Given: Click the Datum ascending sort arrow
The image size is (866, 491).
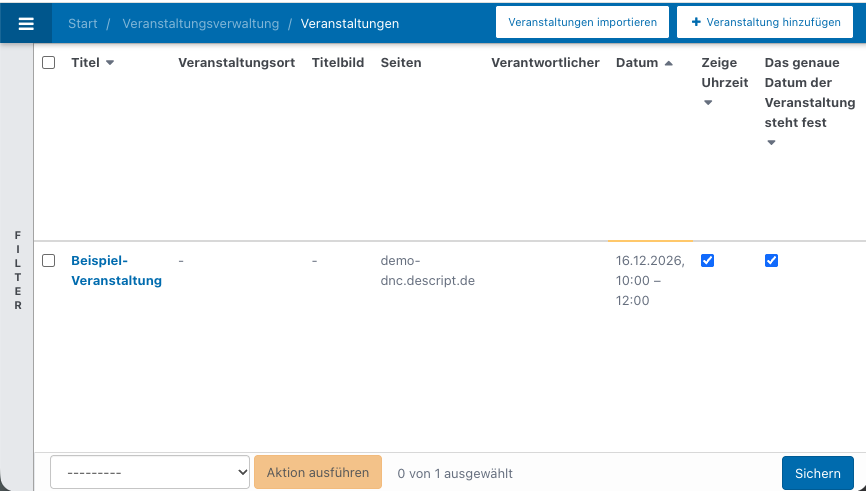Looking at the screenshot, I should tap(669, 63).
